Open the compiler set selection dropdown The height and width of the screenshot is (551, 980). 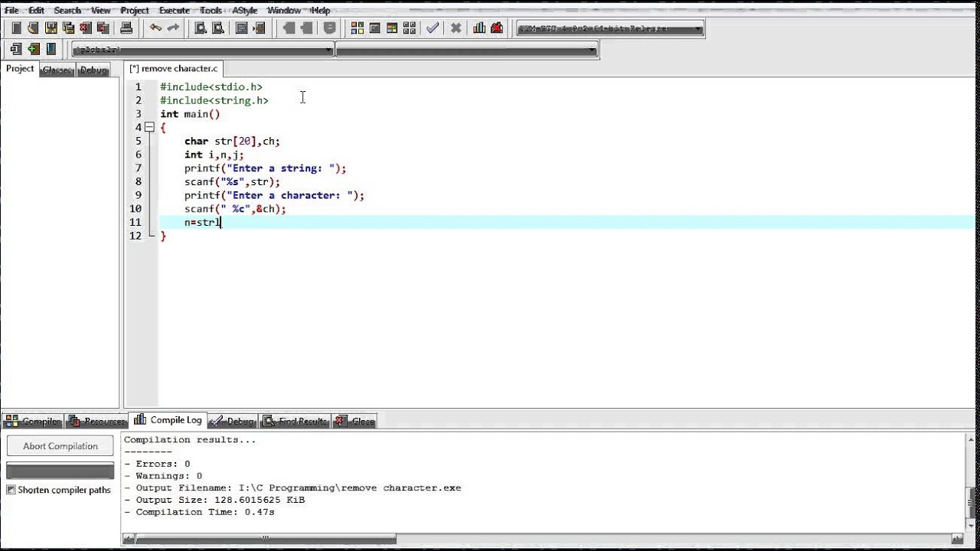(610, 29)
